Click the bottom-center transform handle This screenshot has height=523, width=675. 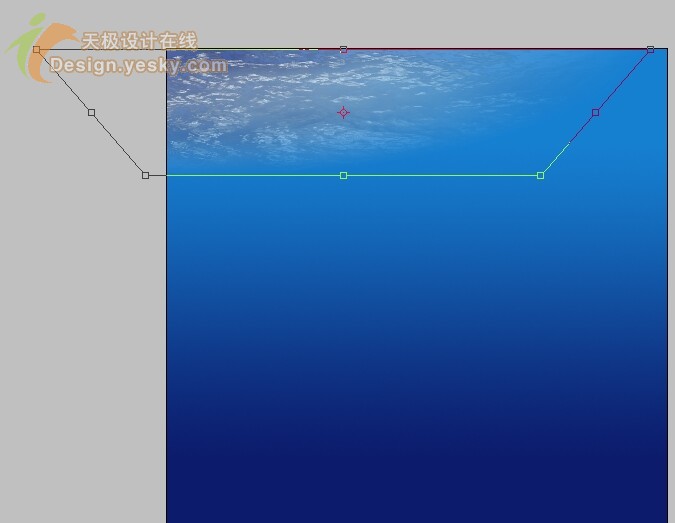pyautogui.click(x=344, y=175)
